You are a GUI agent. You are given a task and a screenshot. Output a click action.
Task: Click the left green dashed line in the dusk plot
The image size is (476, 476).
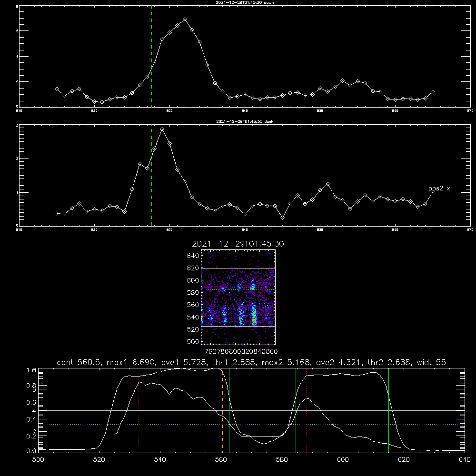pyautogui.click(x=151, y=176)
